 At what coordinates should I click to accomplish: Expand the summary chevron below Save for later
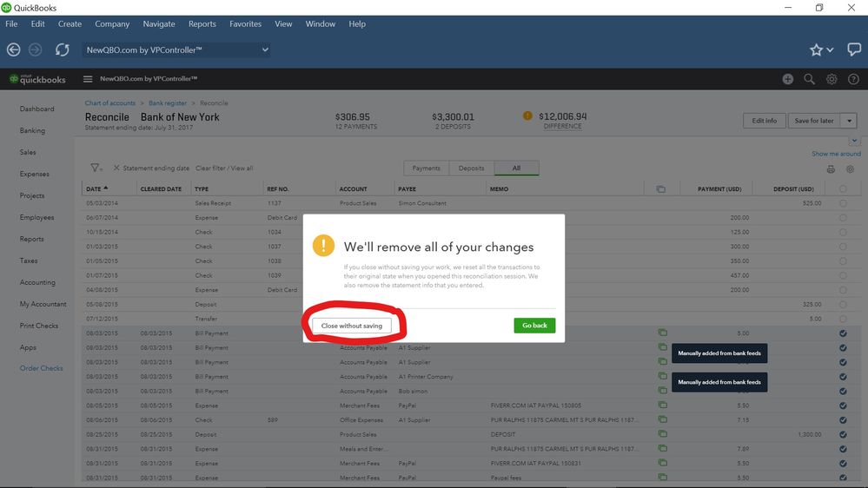point(854,141)
